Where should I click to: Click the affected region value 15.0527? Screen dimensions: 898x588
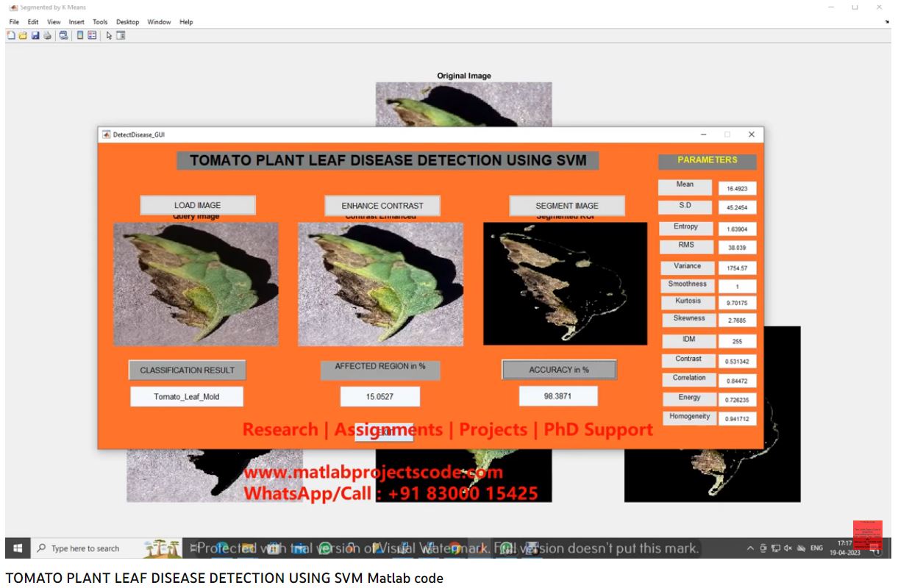pyautogui.click(x=380, y=397)
